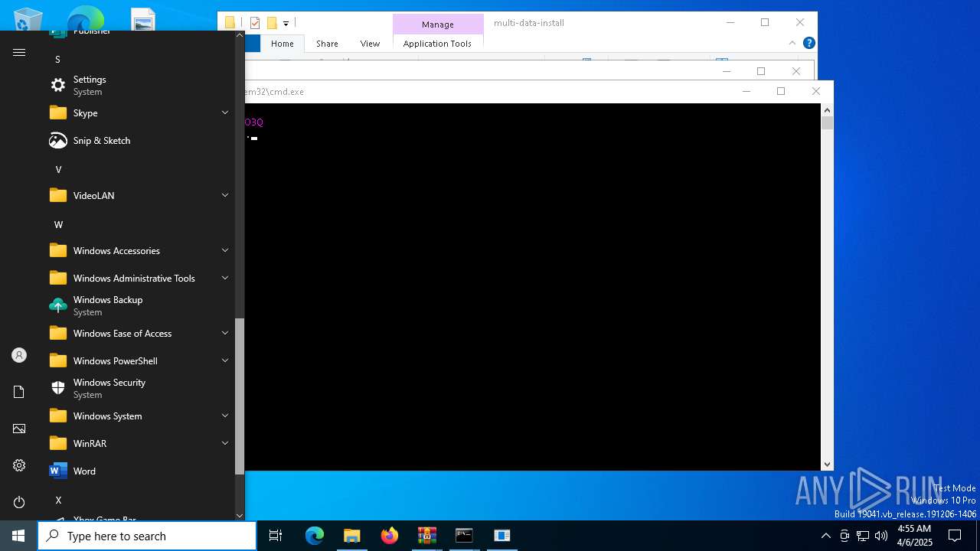
Task: Jump to letter S section header
Action: pos(57,59)
